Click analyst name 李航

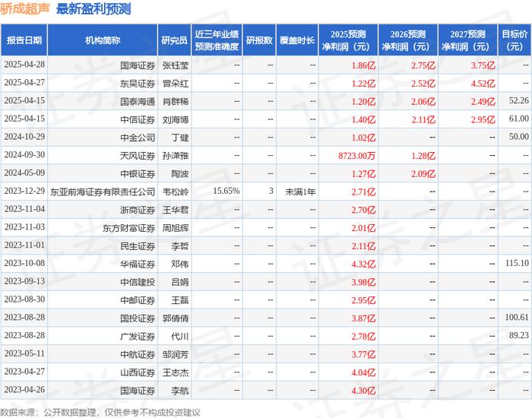tap(180, 391)
